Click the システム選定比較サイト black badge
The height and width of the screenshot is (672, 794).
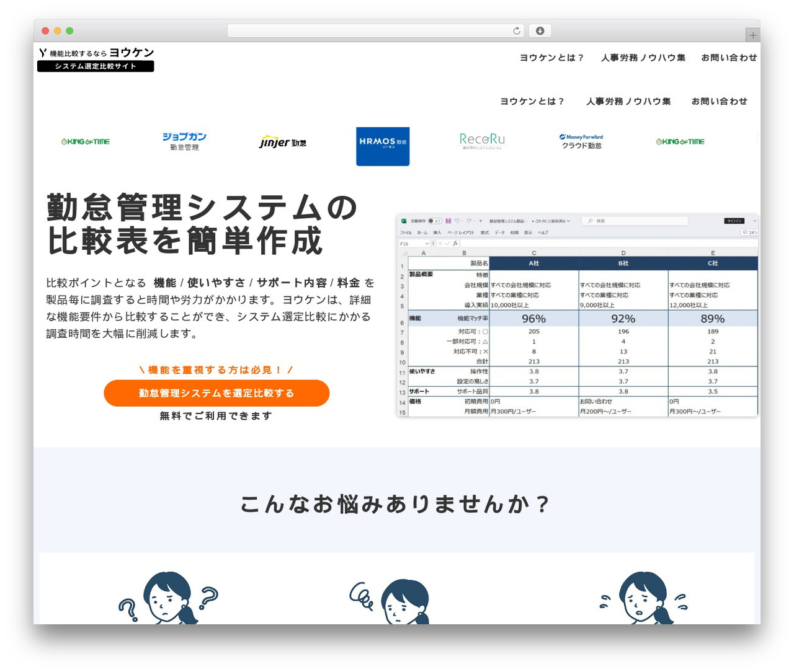click(96, 66)
